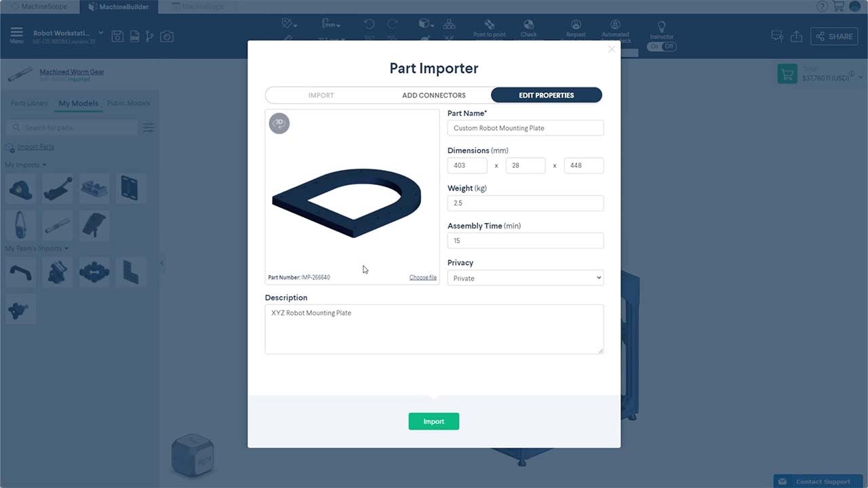
Task: Open the MachineBuilder tab
Action: click(118, 7)
